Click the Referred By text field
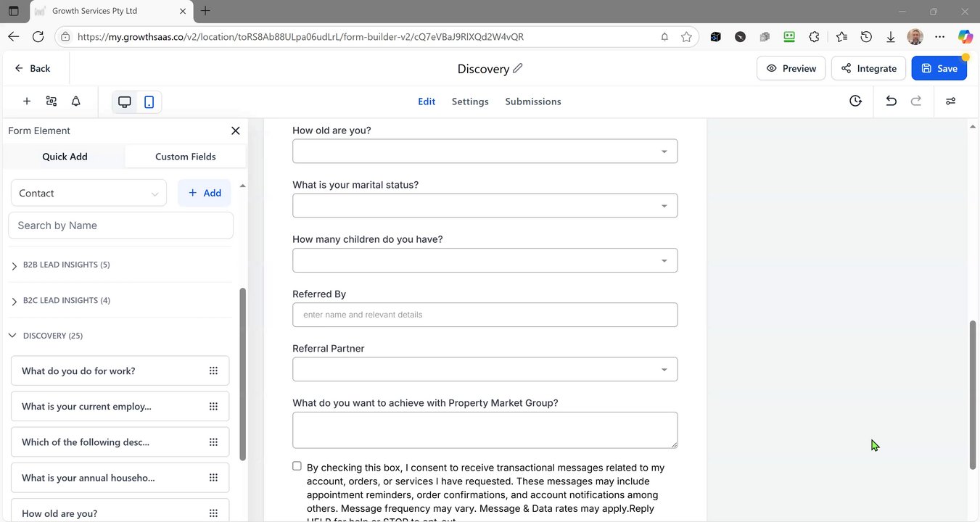Viewport: 980px width, 522px height. [485, 315]
